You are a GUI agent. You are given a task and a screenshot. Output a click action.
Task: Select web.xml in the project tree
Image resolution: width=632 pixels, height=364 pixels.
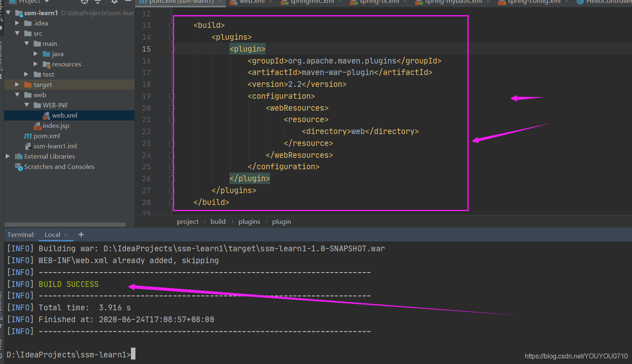click(64, 116)
